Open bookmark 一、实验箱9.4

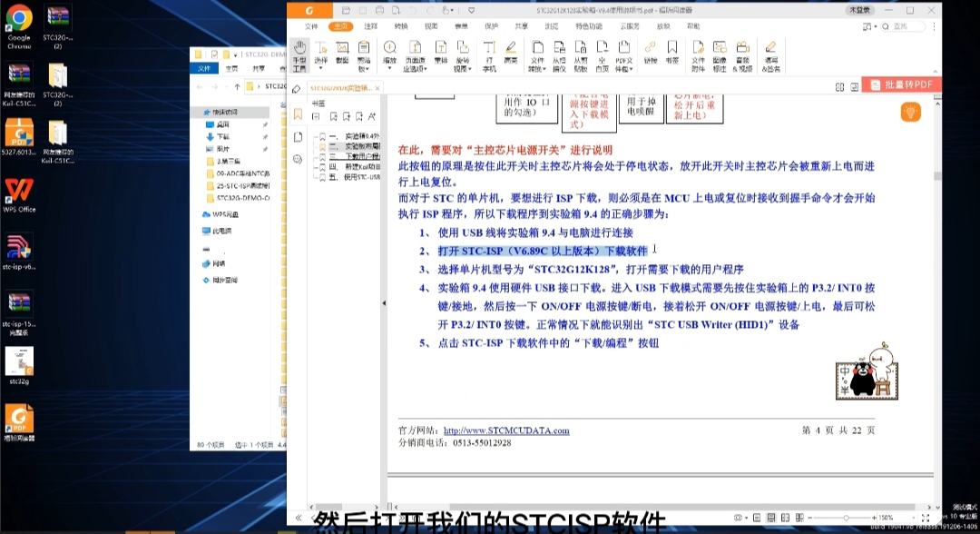[355, 135]
